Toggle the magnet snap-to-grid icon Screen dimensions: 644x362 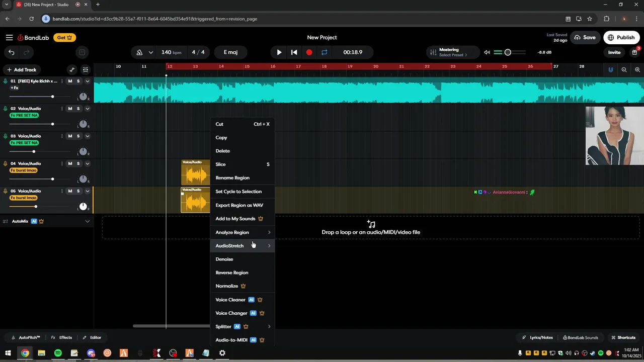pos(611,70)
